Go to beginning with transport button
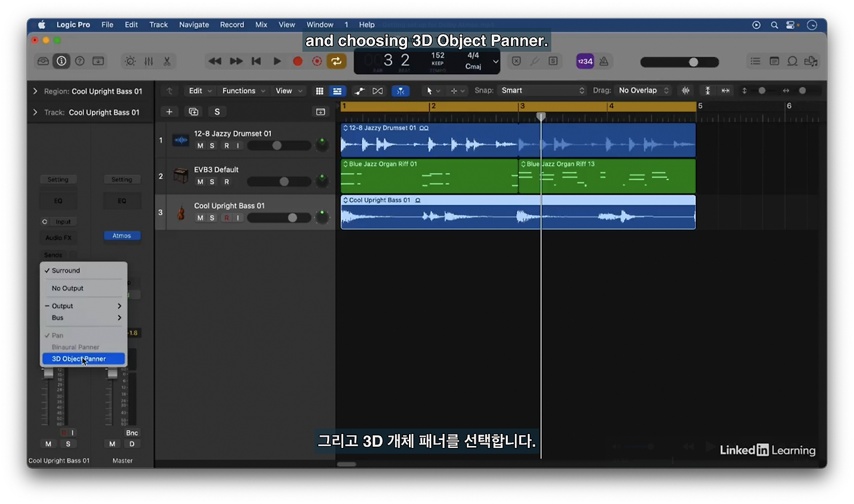The height and width of the screenshot is (504, 854). pos(256,61)
